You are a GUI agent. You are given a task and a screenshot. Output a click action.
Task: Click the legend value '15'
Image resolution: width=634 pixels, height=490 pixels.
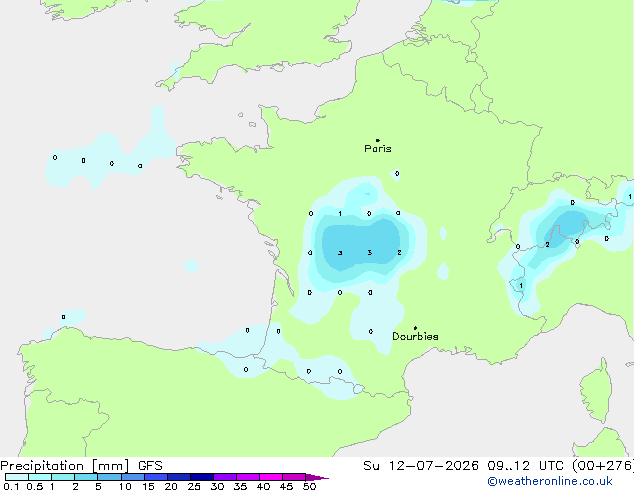pos(148,486)
